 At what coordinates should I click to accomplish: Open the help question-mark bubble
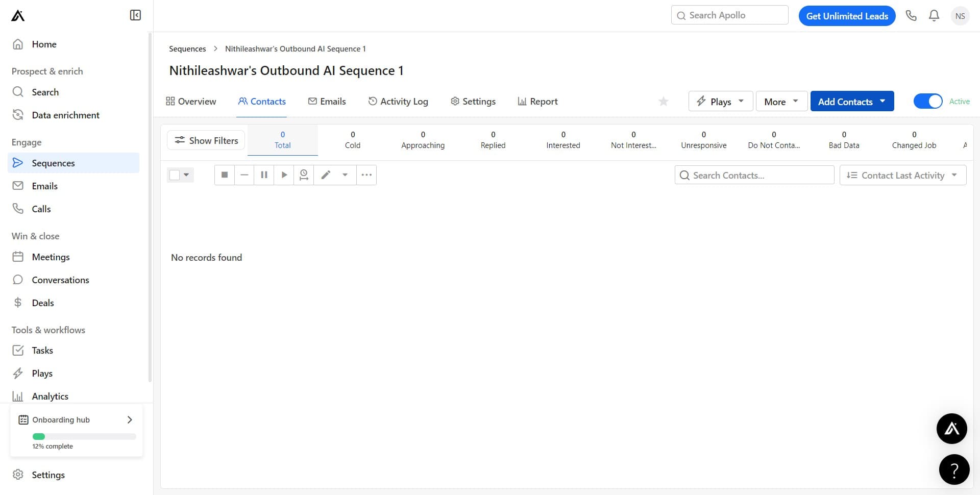click(954, 469)
